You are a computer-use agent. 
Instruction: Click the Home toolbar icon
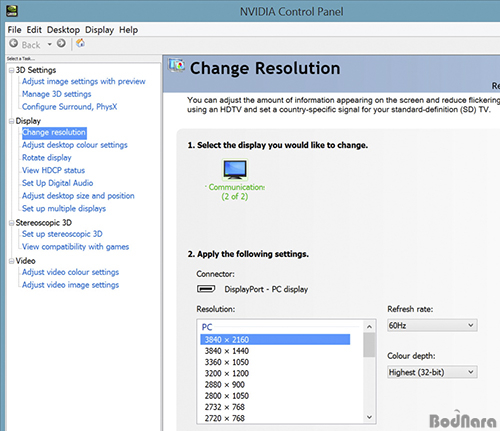pos(80,43)
